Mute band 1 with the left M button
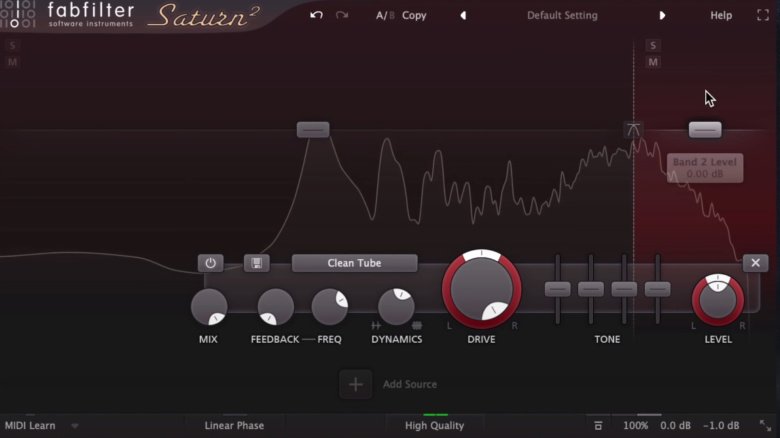780x438 pixels. pos(12,62)
